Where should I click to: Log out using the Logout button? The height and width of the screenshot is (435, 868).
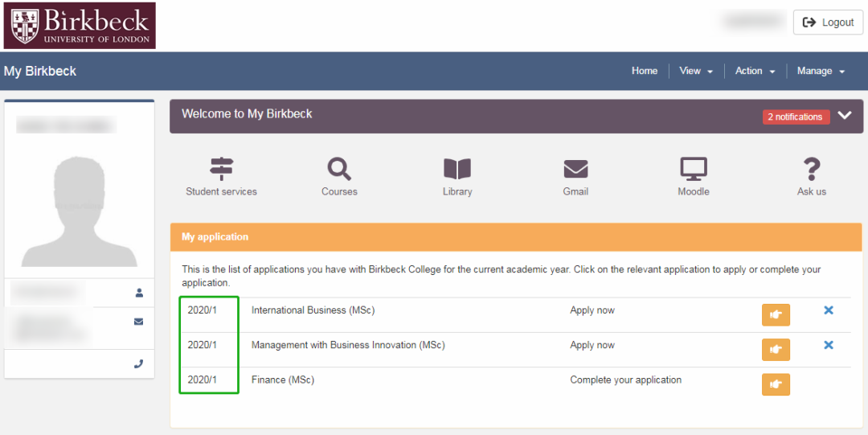point(828,23)
